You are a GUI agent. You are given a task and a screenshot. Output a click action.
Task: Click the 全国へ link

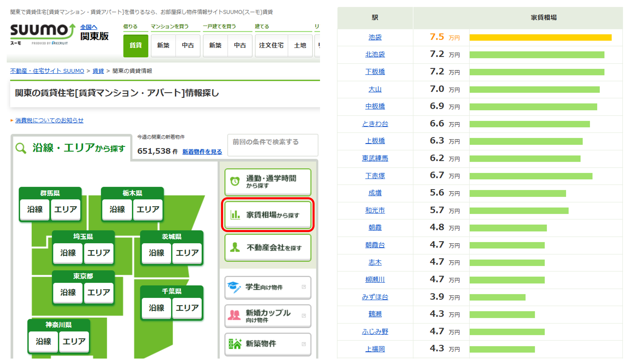pyautogui.click(x=89, y=27)
